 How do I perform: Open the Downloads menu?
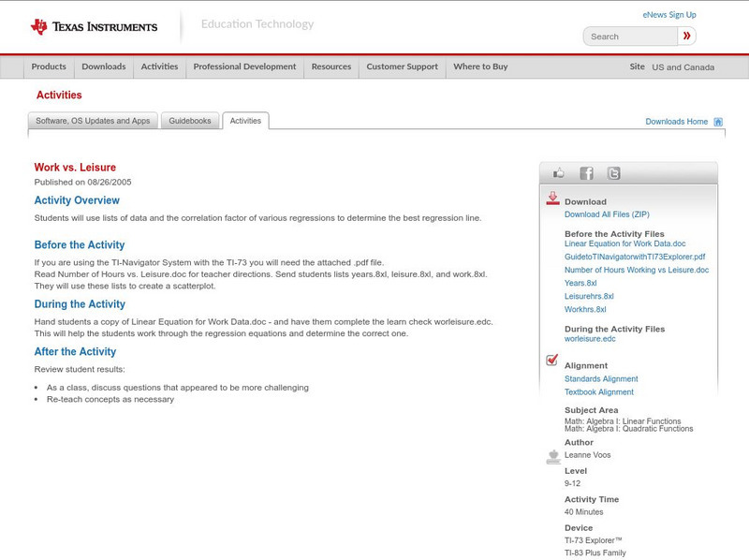click(x=104, y=66)
